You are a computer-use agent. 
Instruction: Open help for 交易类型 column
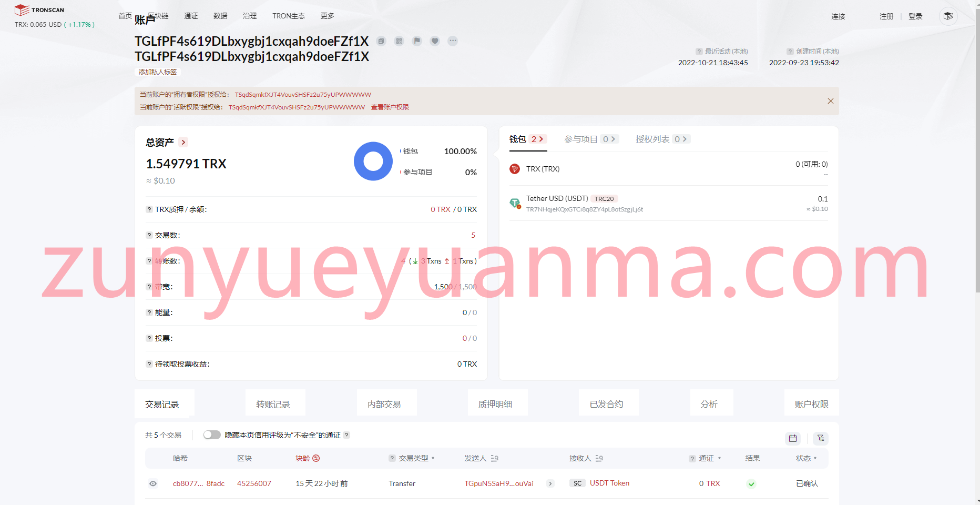point(392,458)
